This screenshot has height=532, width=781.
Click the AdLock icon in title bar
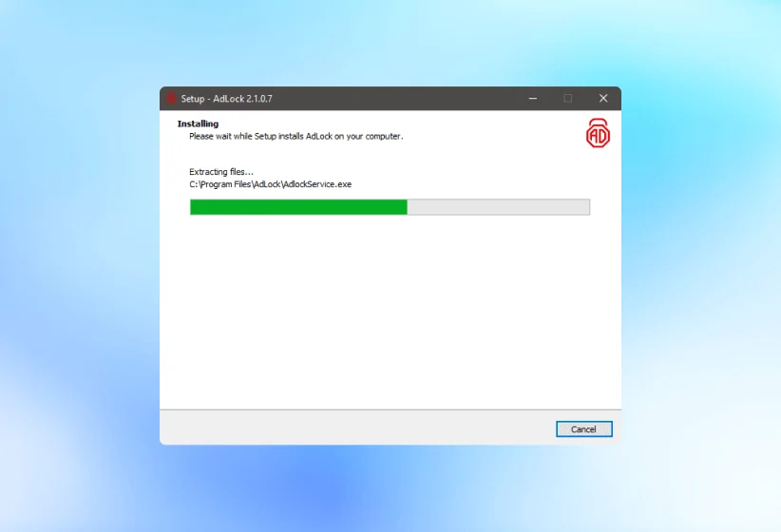[x=171, y=98]
